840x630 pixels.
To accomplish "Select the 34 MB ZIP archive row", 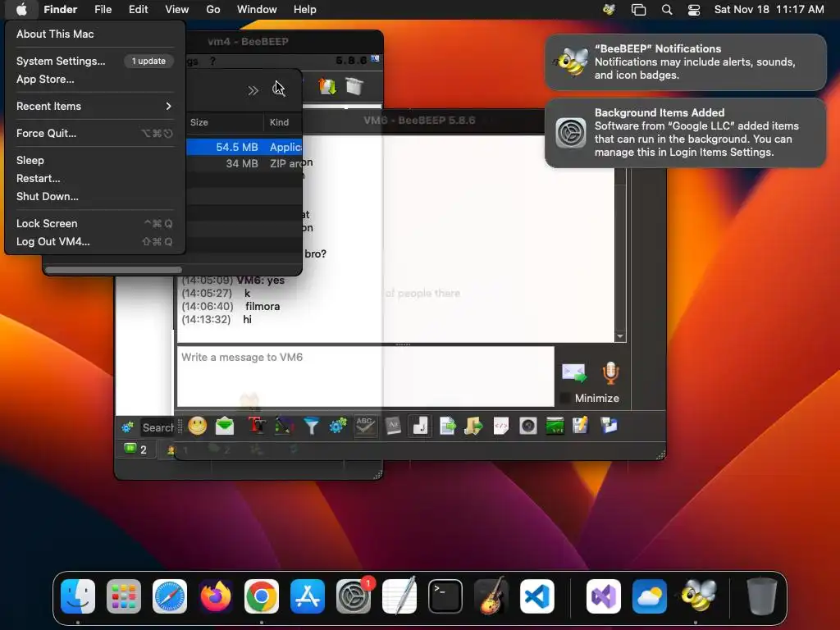I will (x=244, y=163).
